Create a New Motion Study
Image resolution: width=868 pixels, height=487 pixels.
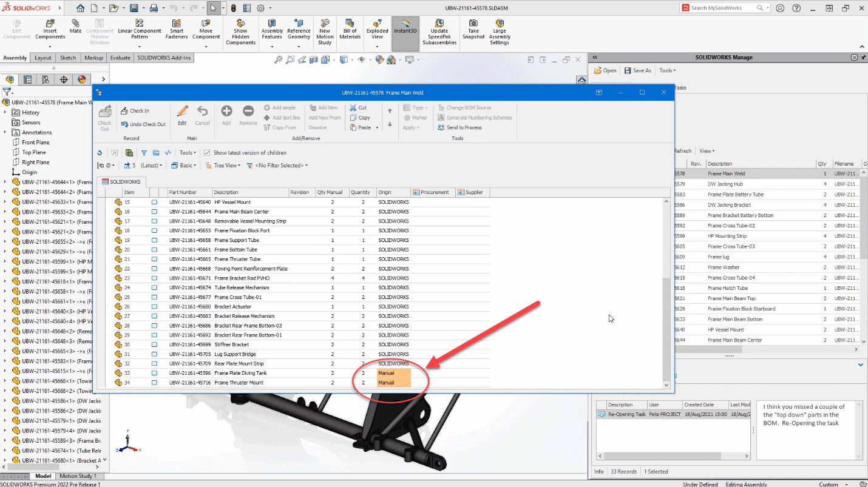tap(325, 32)
